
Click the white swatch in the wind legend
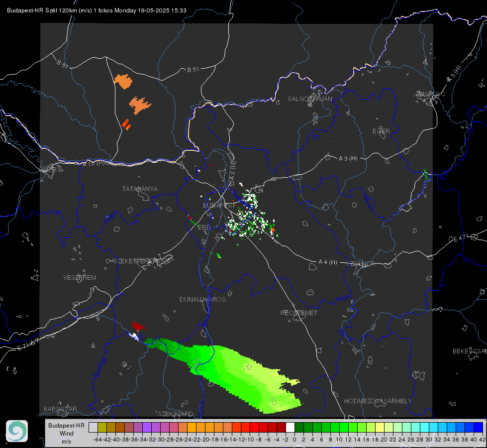[x=290, y=427]
